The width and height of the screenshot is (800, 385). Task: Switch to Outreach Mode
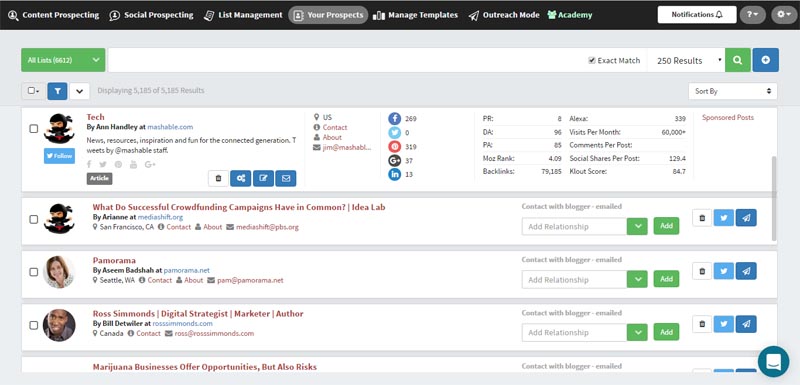point(504,15)
